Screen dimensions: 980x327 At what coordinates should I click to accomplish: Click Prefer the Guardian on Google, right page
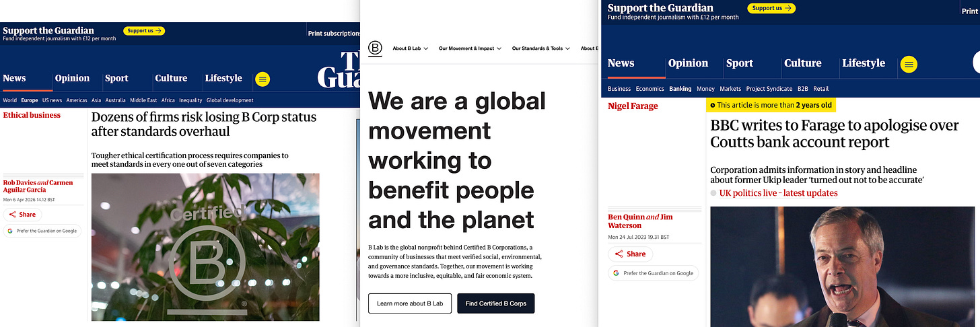[654, 273]
